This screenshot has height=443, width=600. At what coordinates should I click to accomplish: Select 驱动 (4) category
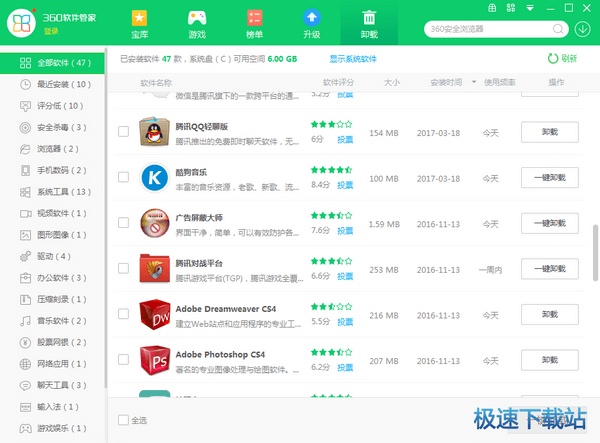(x=52, y=256)
